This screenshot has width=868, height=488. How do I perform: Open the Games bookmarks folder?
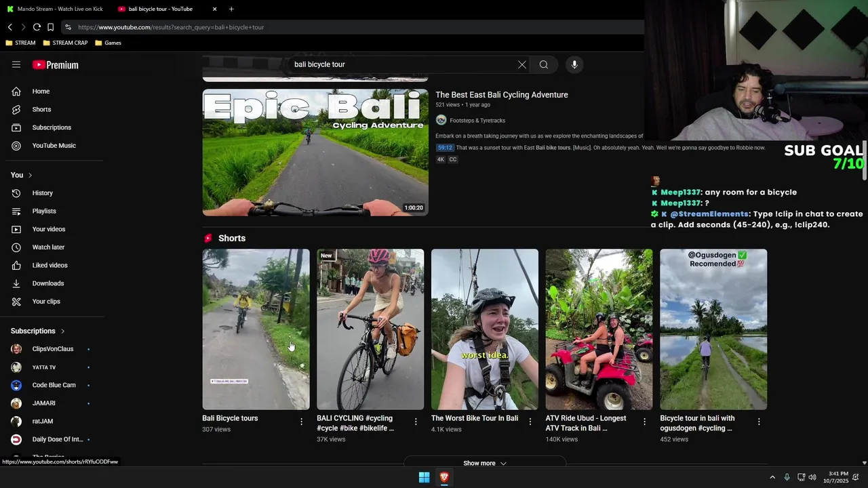[108, 43]
